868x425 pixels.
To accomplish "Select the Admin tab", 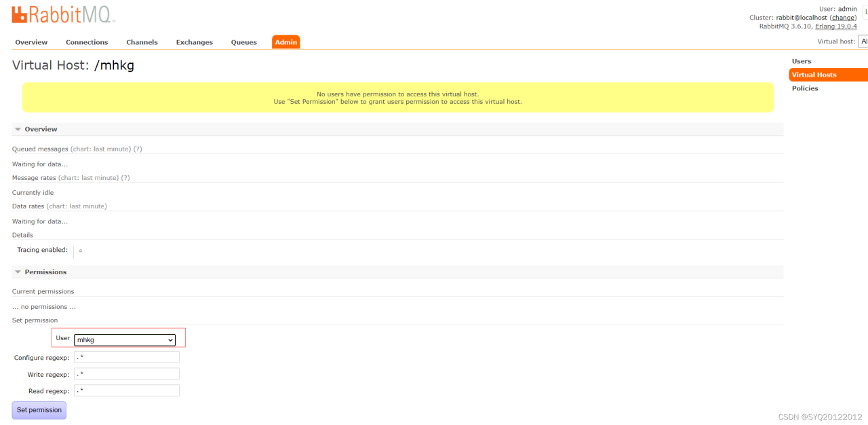I will click(286, 42).
